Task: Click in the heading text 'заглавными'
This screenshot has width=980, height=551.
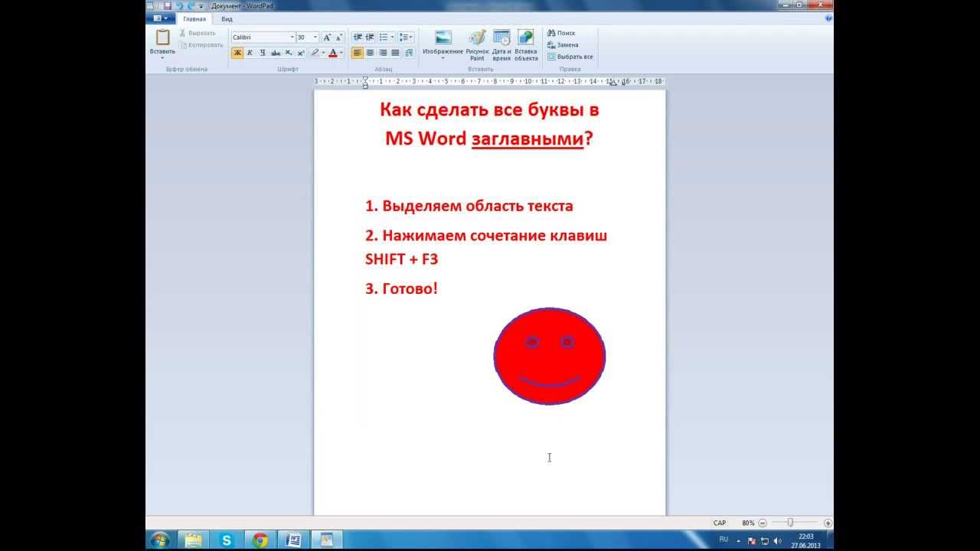Action: (528, 139)
